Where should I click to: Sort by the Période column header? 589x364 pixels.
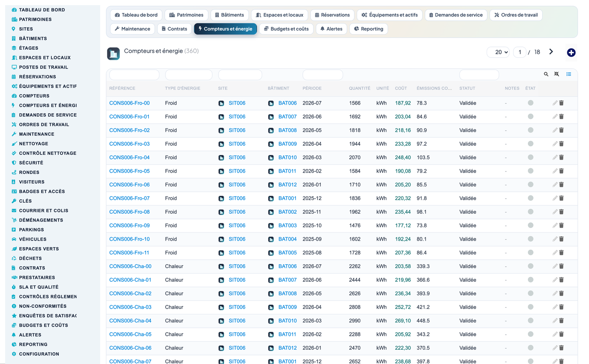(x=312, y=88)
